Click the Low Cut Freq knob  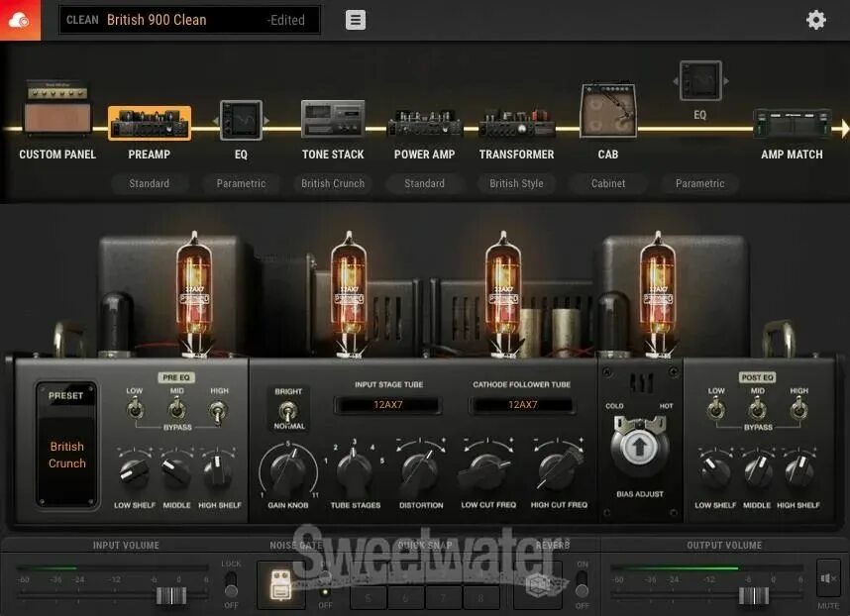click(x=486, y=470)
